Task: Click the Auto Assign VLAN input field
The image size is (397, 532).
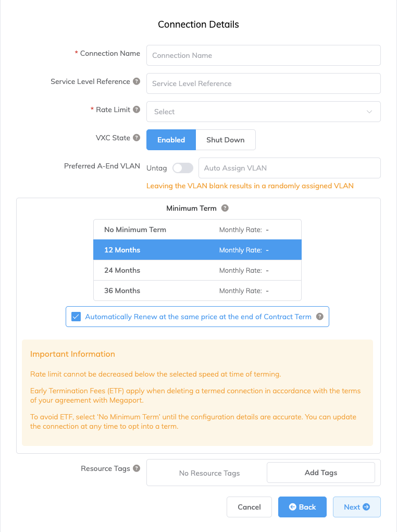Action: click(289, 168)
